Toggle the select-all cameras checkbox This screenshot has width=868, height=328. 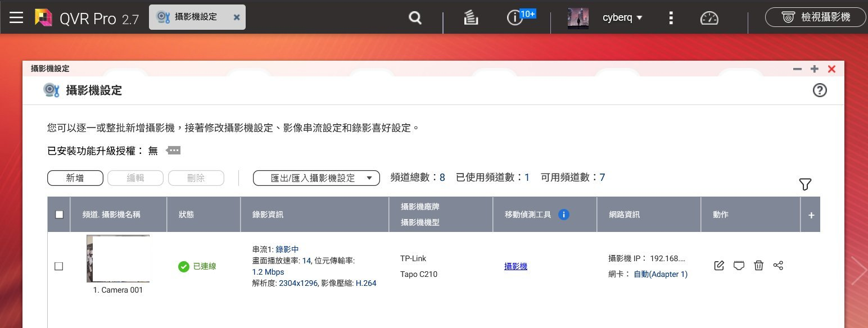(59, 214)
